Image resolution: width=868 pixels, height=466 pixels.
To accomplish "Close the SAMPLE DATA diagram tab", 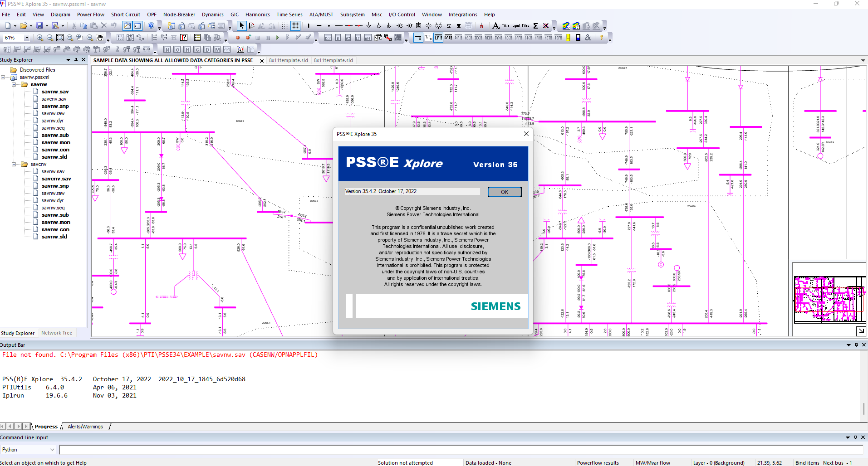I will (262, 61).
